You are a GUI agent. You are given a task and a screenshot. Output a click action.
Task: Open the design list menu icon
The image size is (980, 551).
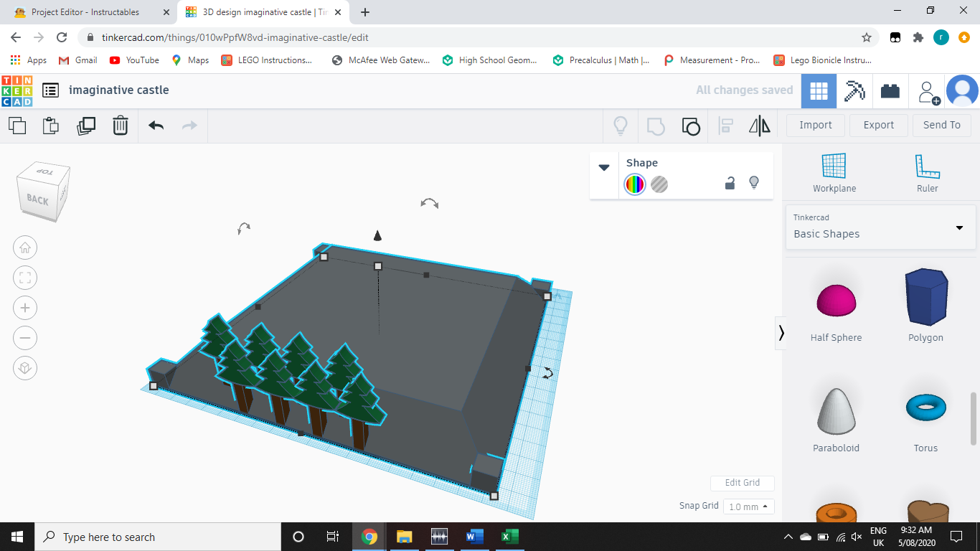pyautogui.click(x=50, y=90)
